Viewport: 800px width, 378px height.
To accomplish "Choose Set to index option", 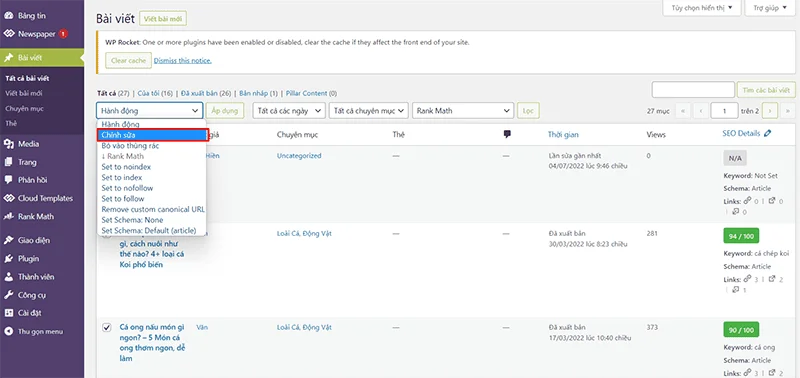I will click(x=152, y=178).
